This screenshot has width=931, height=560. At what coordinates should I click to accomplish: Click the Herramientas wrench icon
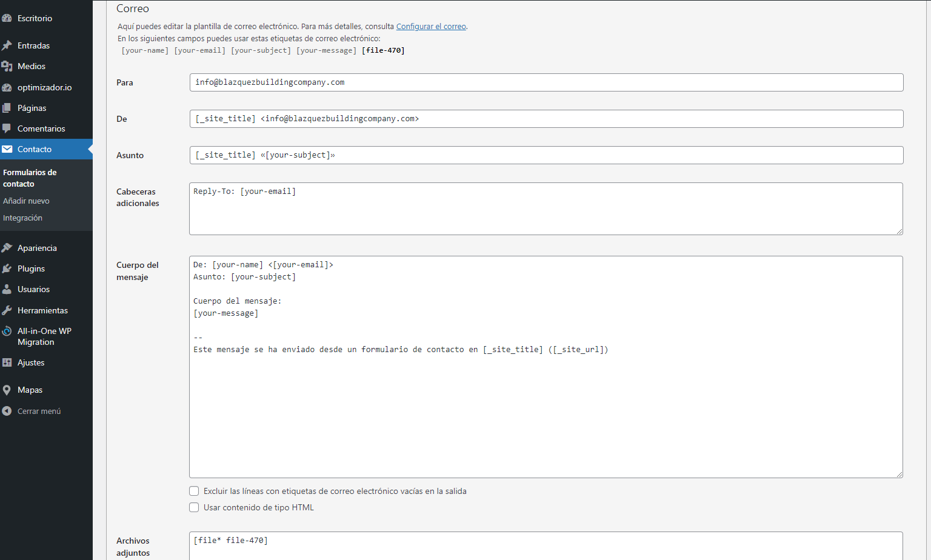[x=7, y=310]
